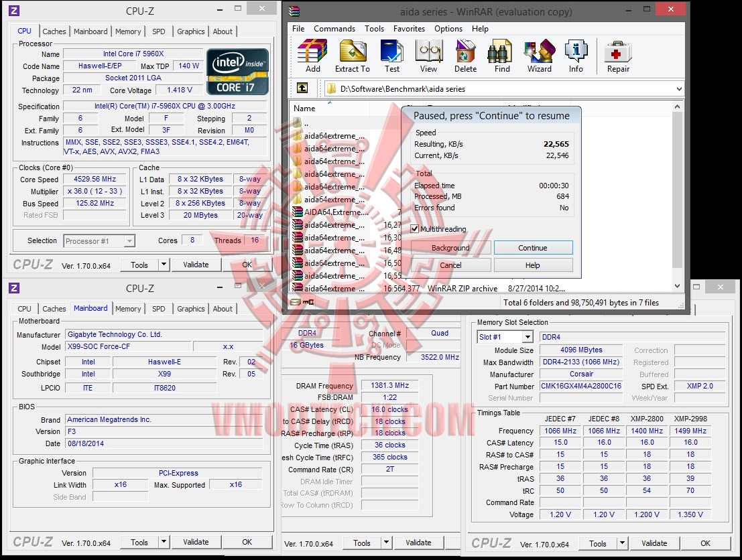This screenshot has width=742, height=560.
Task: Click scroll up arrow in WinRAR file list
Action: [677, 107]
